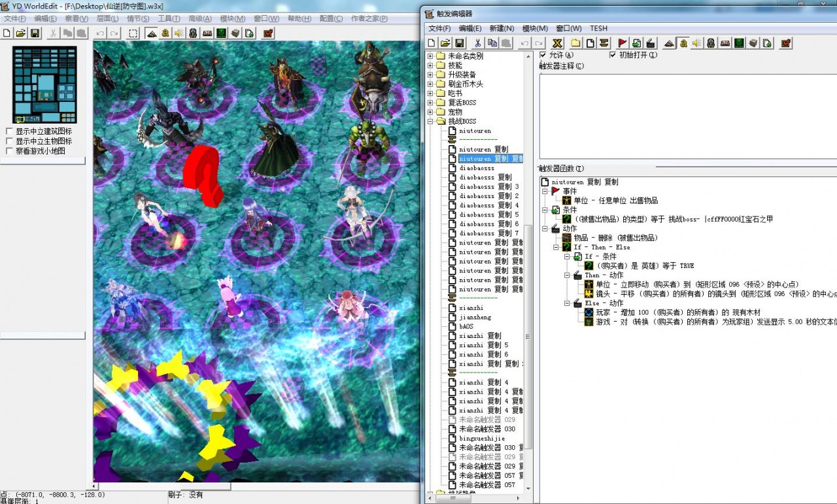Open 高级(A) menu in YD WorldEdit
Image resolution: width=837 pixels, height=504 pixels.
pyautogui.click(x=200, y=18)
